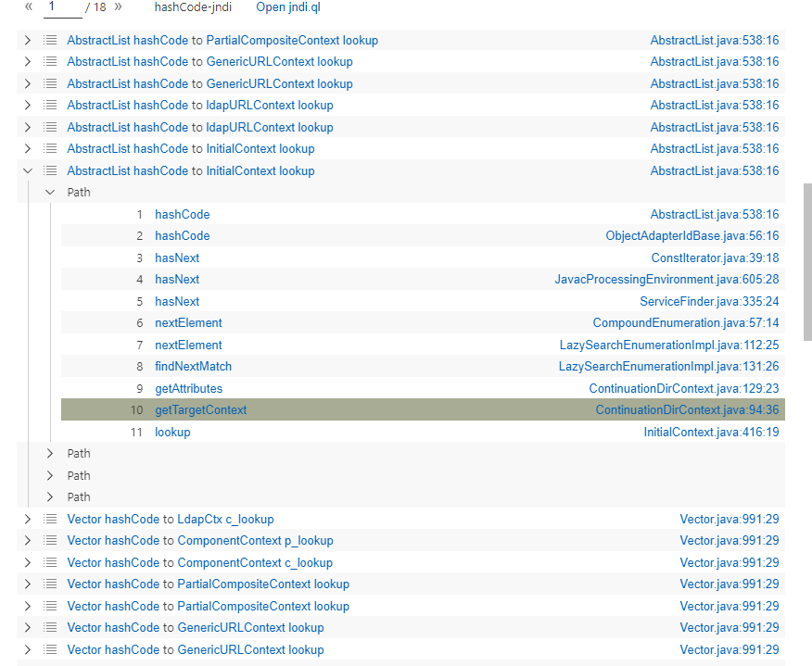Open ObjectAdapterIdBase.java:56:16 location
This screenshot has height=666, width=812.
[x=691, y=236]
